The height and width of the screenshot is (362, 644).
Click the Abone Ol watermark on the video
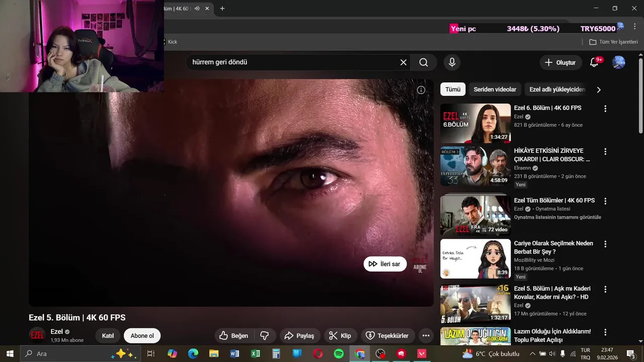(x=420, y=265)
